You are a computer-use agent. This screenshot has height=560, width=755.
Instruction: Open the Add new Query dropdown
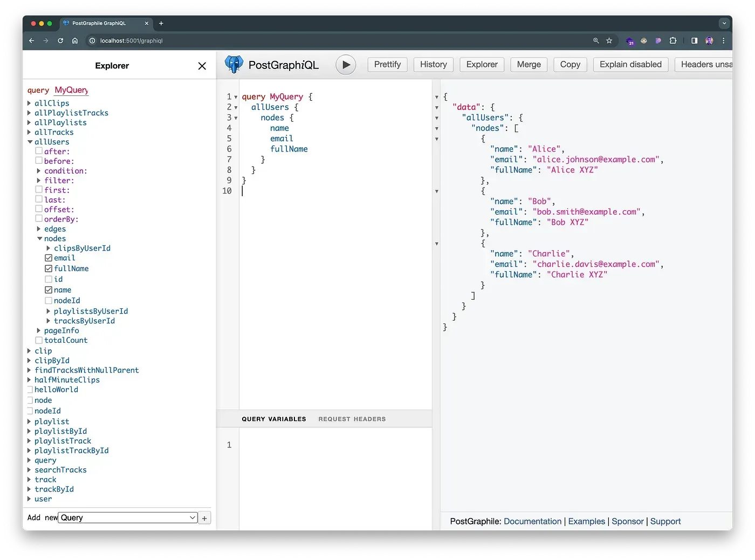(x=128, y=518)
